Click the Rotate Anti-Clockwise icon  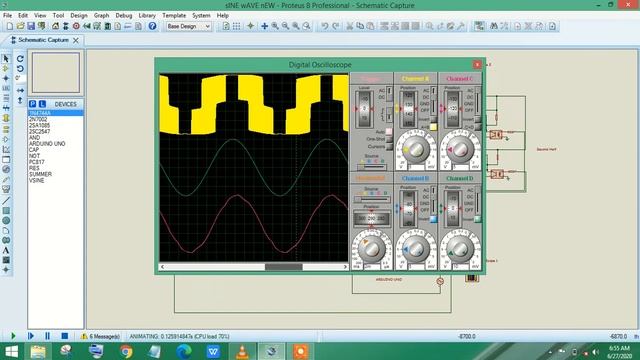tap(20, 69)
